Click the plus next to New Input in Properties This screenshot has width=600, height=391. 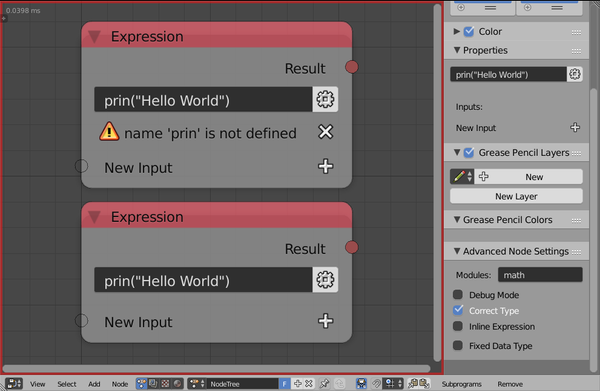pyautogui.click(x=575, y=127)
